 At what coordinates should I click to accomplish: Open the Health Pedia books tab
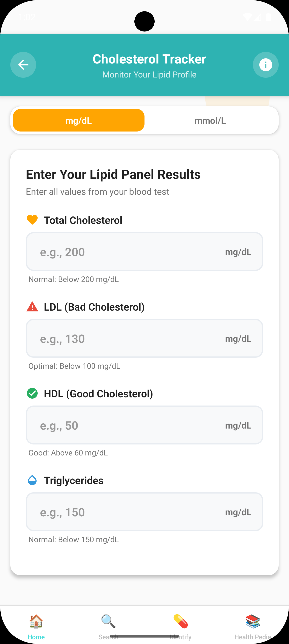click(253, 622)
